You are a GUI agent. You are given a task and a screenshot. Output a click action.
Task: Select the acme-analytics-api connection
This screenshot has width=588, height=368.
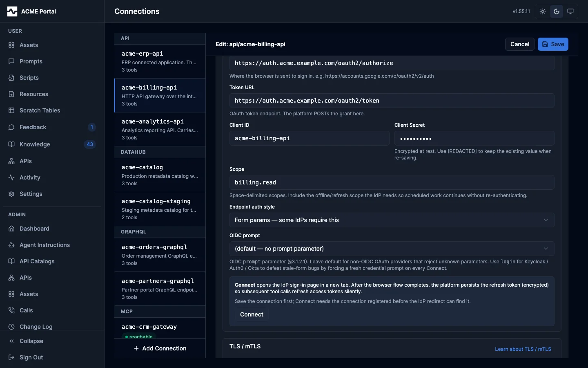160,129
